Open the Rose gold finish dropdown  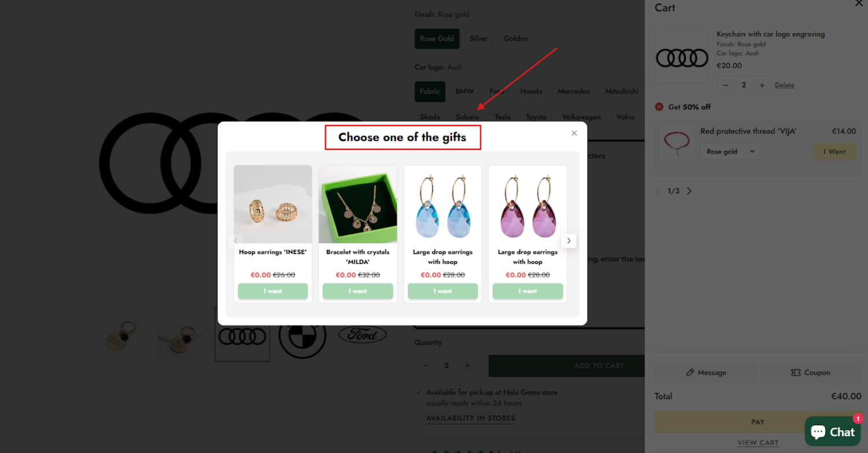730,152
